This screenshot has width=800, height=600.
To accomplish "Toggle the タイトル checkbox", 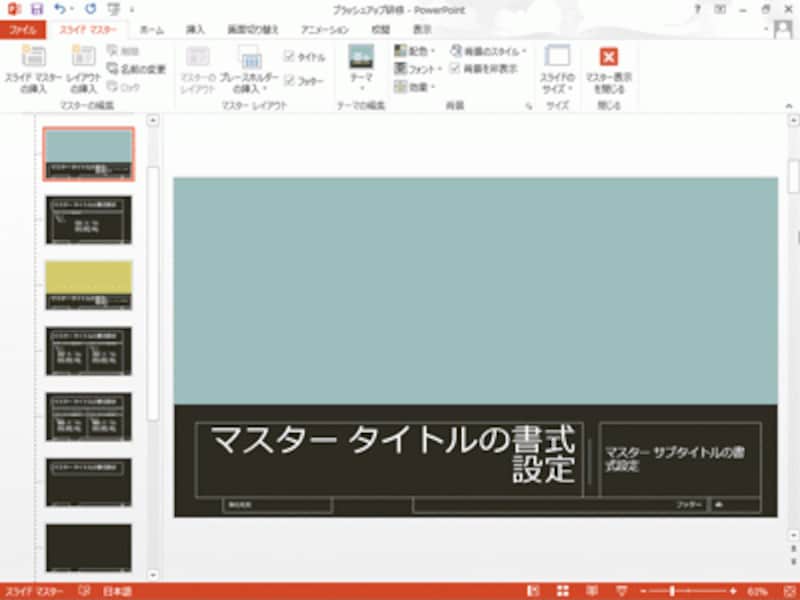I will [x=304, y=57].
